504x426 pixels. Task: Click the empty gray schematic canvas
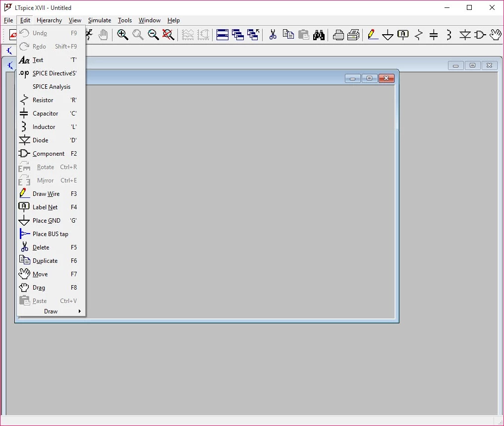(x=238, y=198)
